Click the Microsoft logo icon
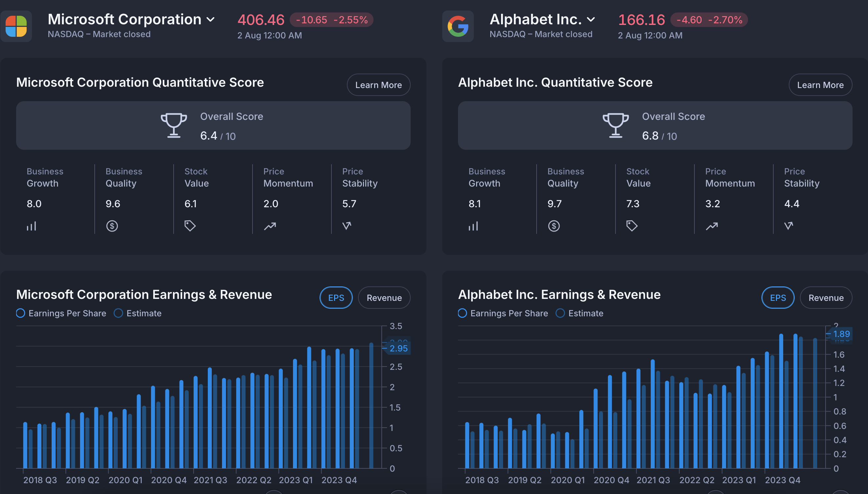 (16, 26)
